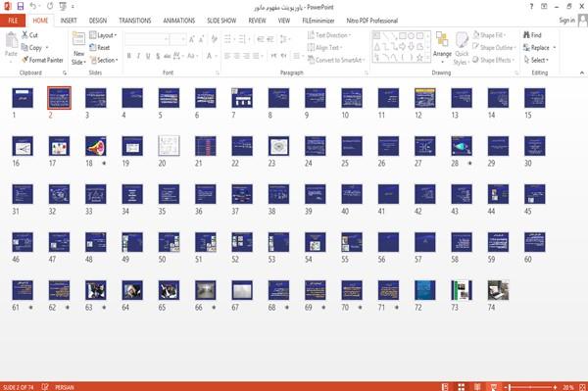
Task: Select slide 74 thumbnail
Action: pos(498,290)
